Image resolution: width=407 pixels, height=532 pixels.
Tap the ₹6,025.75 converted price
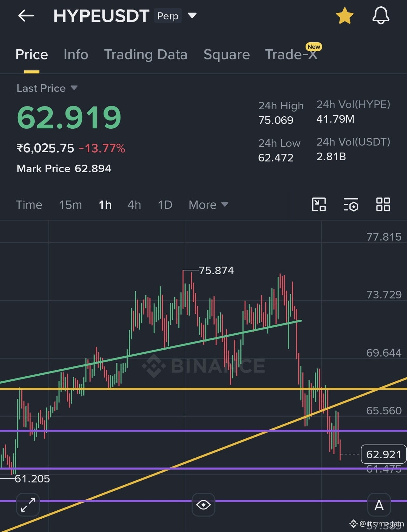click(x=45, y=148)
